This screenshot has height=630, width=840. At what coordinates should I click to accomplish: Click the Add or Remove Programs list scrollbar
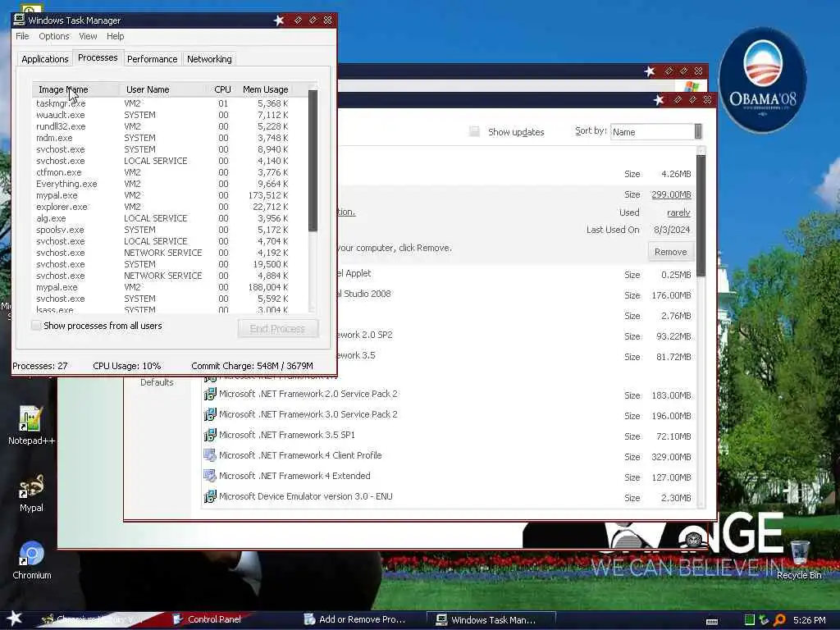click(x=701, y=216)
